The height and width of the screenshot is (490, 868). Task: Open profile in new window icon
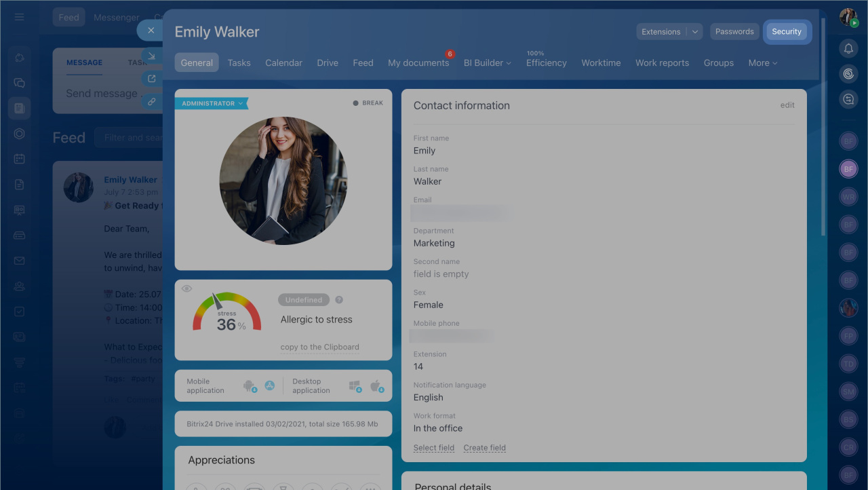(x=151, y=79)
